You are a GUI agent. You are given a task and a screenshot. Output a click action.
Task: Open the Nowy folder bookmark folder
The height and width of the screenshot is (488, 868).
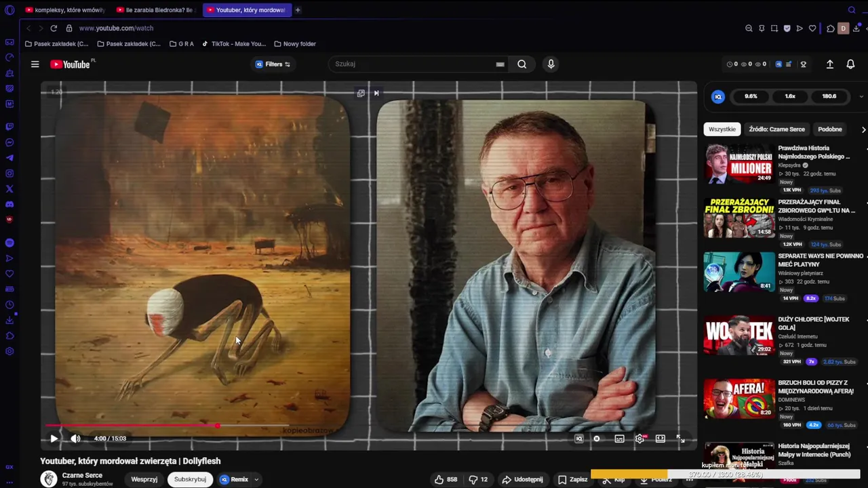pyautogui.click(x=295, y=44)
